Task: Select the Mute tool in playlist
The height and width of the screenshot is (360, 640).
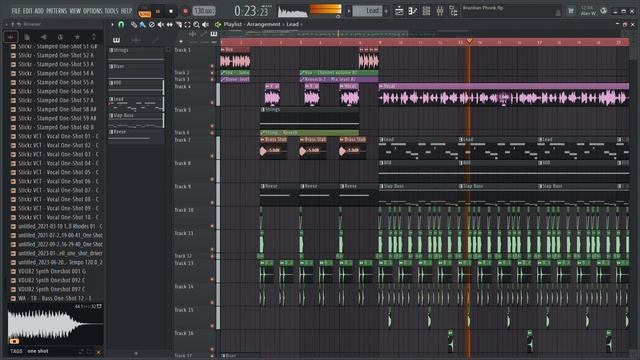Action: pos(160,25)
